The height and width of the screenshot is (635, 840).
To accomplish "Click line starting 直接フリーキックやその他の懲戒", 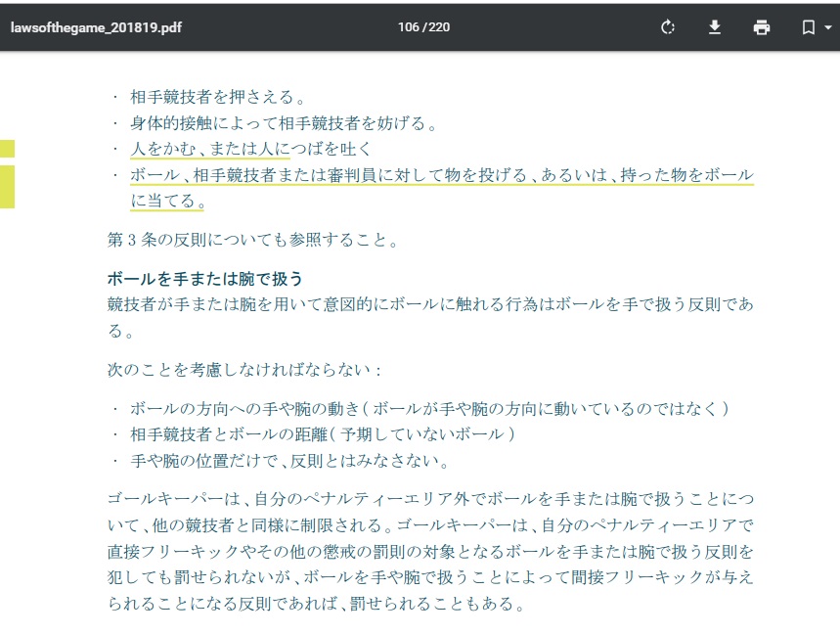I will [430, 552].
